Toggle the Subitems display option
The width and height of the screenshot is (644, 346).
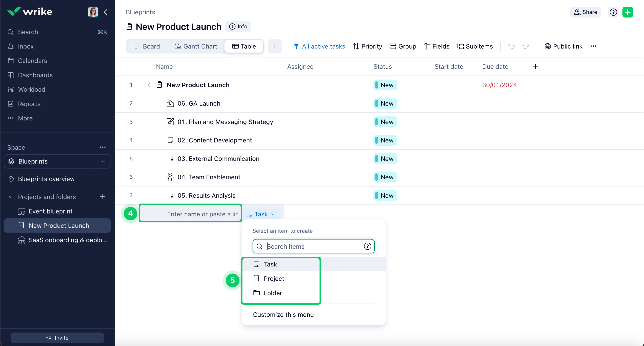(x=475, y=46)
